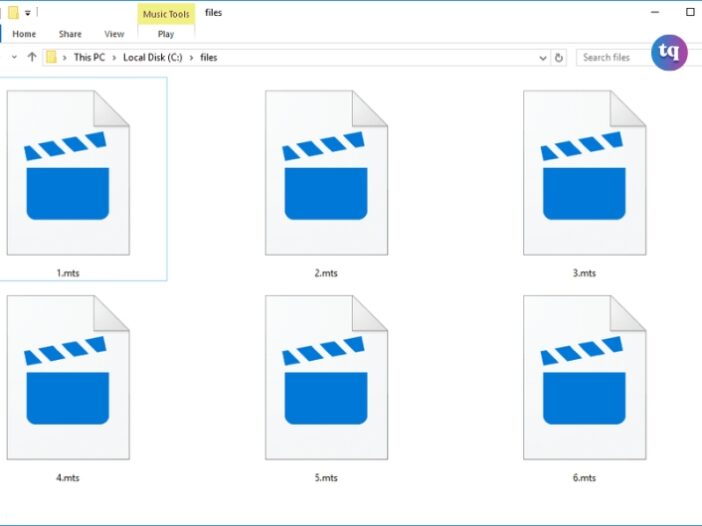Click the 2.mts file name label
702x526 pixels.
(326, 273)
